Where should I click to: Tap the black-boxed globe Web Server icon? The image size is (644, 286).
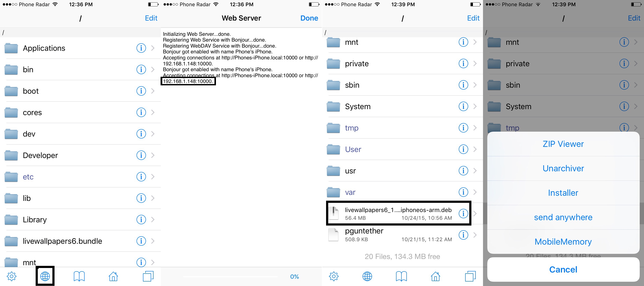click(x=45, y=276)
